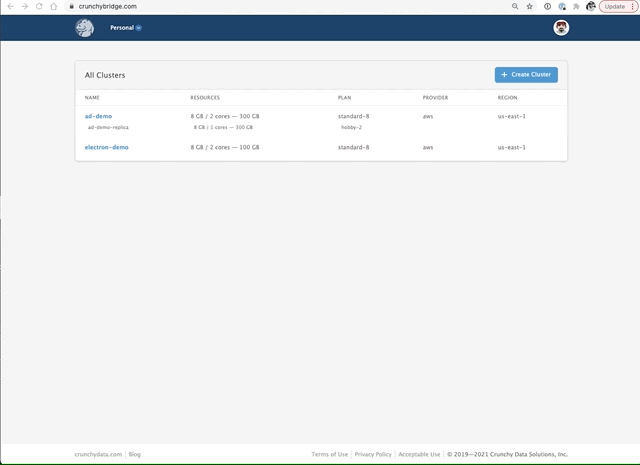Open the user account avatar menu
The height and width of the screenshot is (465, 640).
(x=561, y=28)
